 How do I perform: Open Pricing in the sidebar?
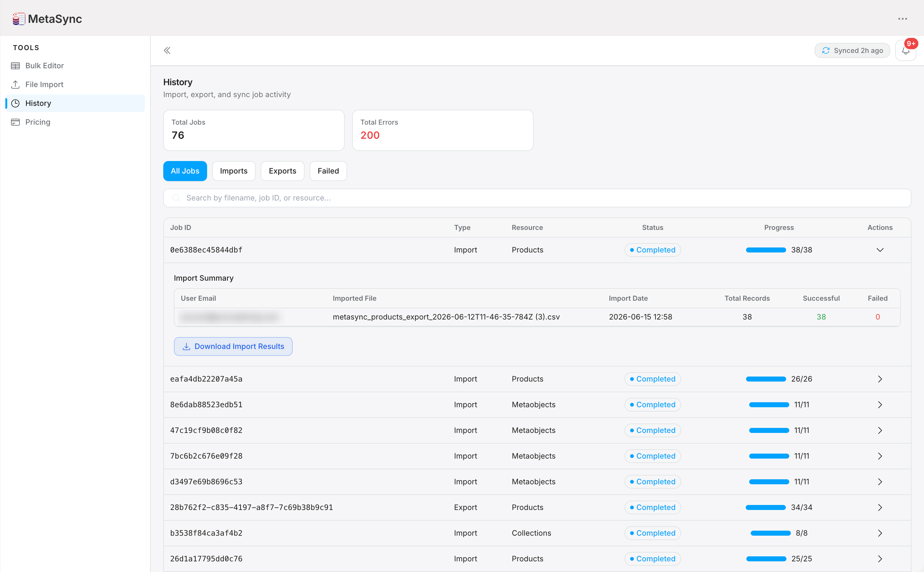pyautogui.click(x=75, y=122)
